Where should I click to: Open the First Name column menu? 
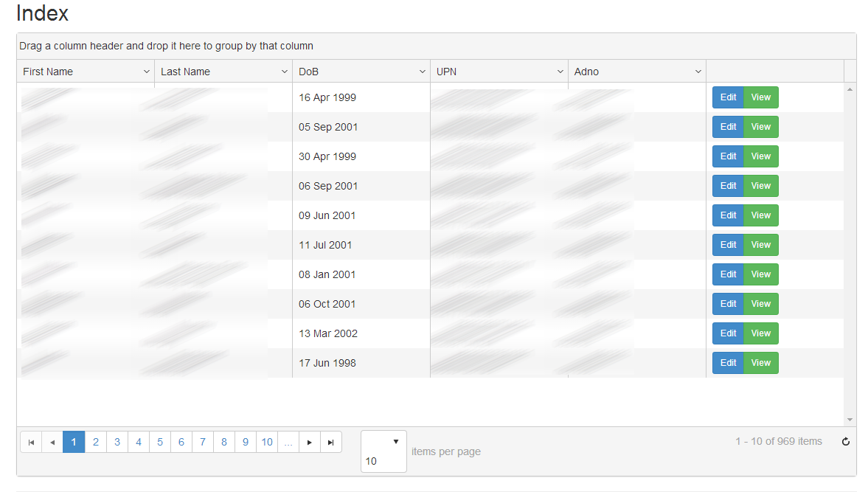(146, 72)
